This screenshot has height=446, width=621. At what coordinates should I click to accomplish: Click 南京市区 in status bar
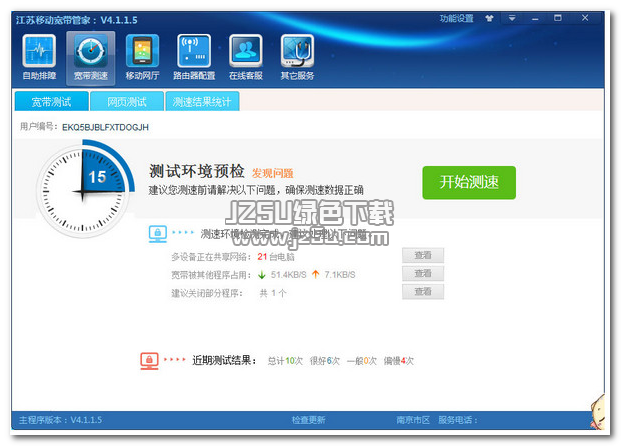point(413,420)
